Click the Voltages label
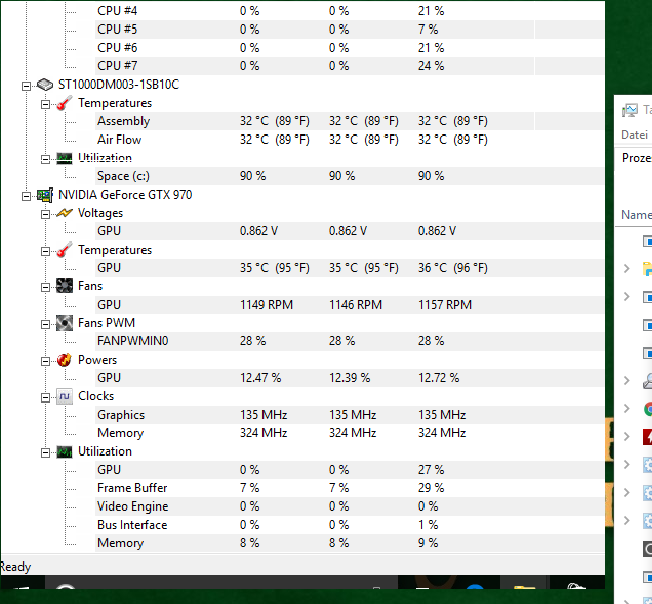 click(101, 213)
